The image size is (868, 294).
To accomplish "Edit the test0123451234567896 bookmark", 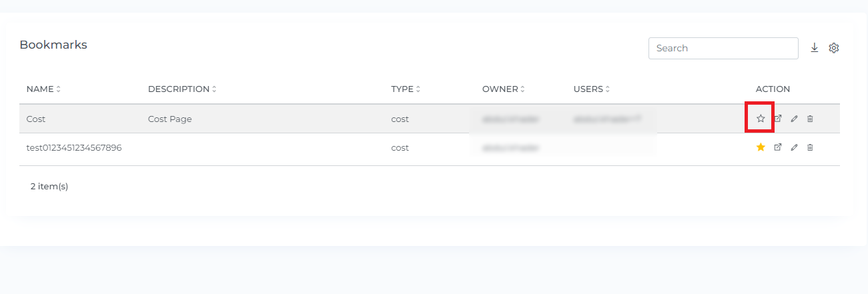I will coord(794,147).
